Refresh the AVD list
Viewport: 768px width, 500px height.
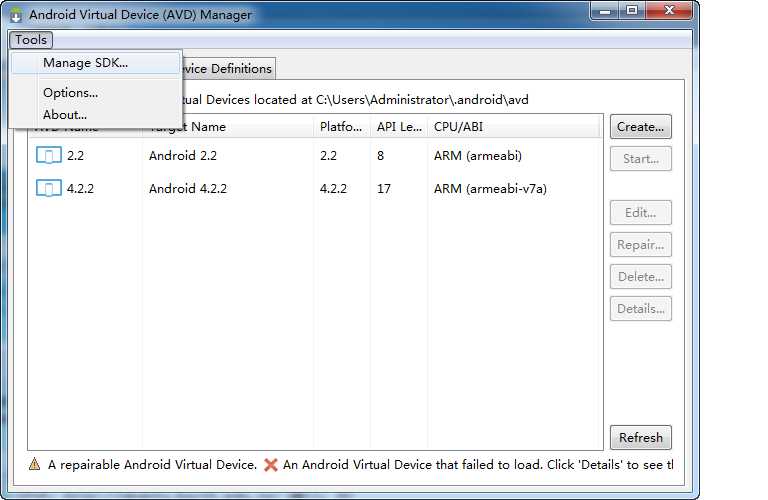[641, 437]
